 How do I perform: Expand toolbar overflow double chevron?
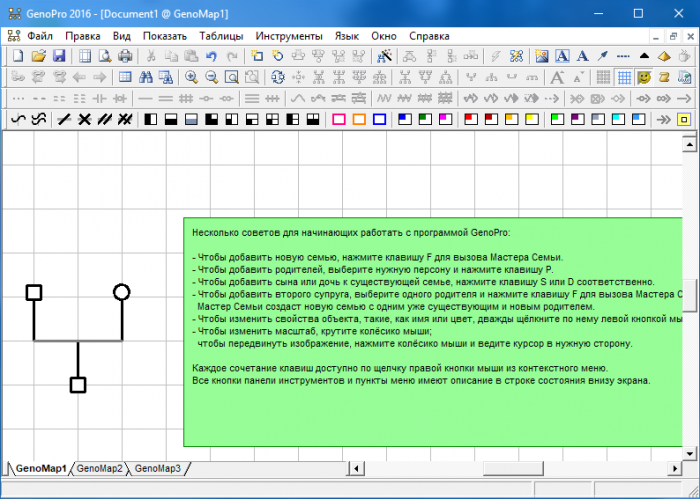pos(664,119)
